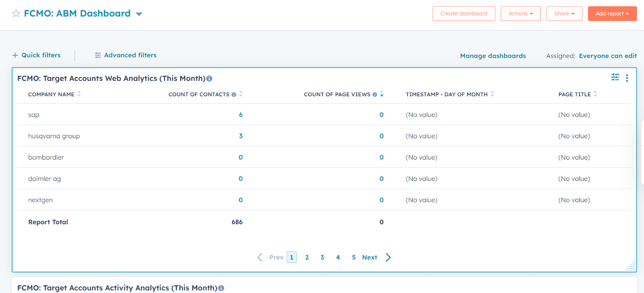Go to pagination page 5
The height and width of the screenshot is (293, 644).
(x=354, y=257)
